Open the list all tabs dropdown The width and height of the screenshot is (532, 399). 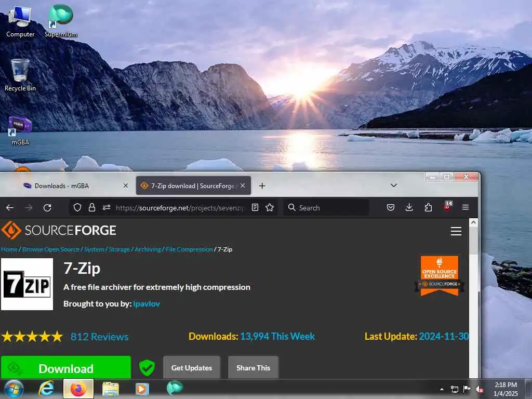pyautogui.click(x=394, y=185)
